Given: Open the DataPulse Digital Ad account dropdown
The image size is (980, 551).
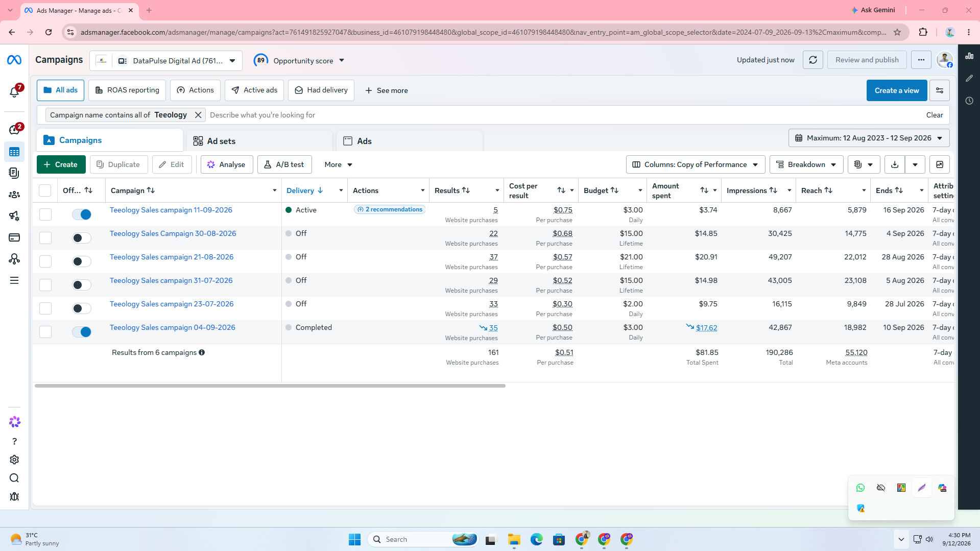Looking at the screenshot, I should pyautogui.click(x=166, y=61).
